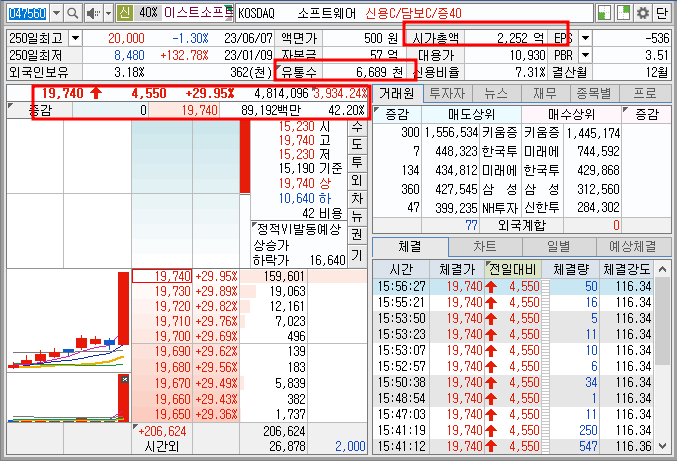Click the speaker sound alert icon
The width and height of the screenshot is (677, 461).
93,13
